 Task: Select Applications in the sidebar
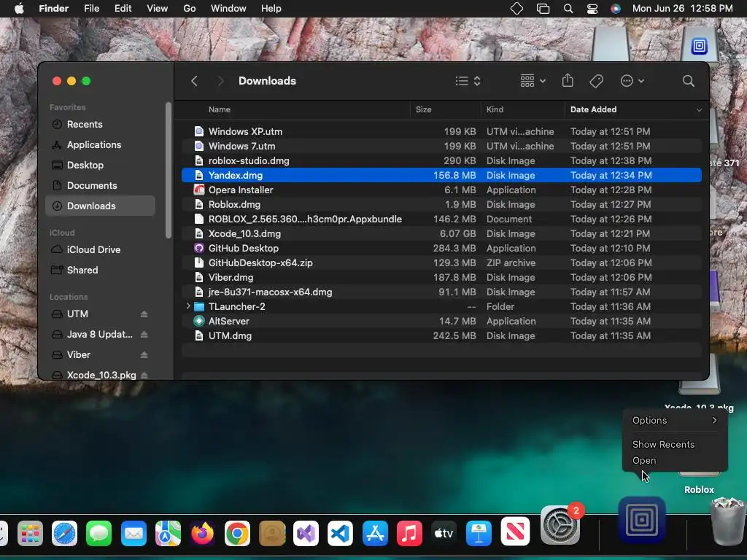(x=100, y=145)
